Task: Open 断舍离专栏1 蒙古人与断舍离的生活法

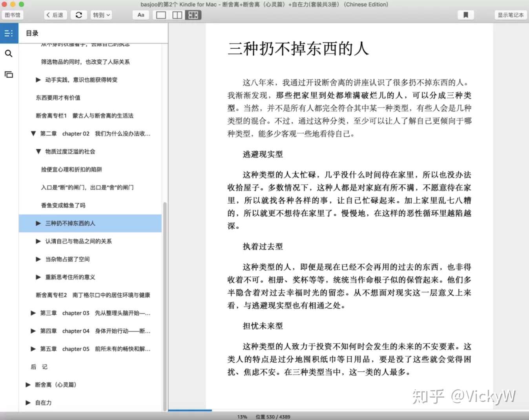Action: point(85,115)
